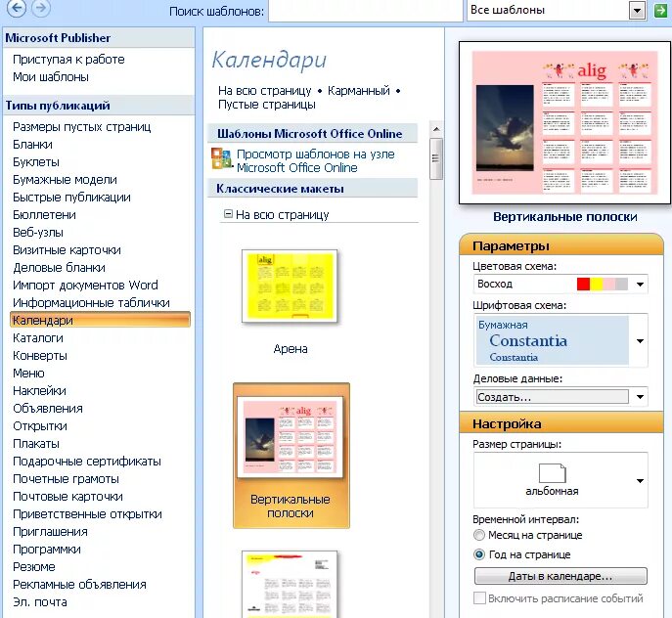Open the font scheme Constantia dropdown
This screenshot has width=672, height=618.
(x=640, y=341)
